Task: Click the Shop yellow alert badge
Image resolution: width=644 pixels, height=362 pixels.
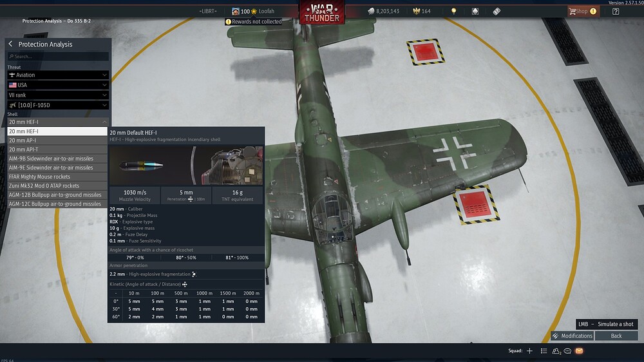Action: pos(593,11)
